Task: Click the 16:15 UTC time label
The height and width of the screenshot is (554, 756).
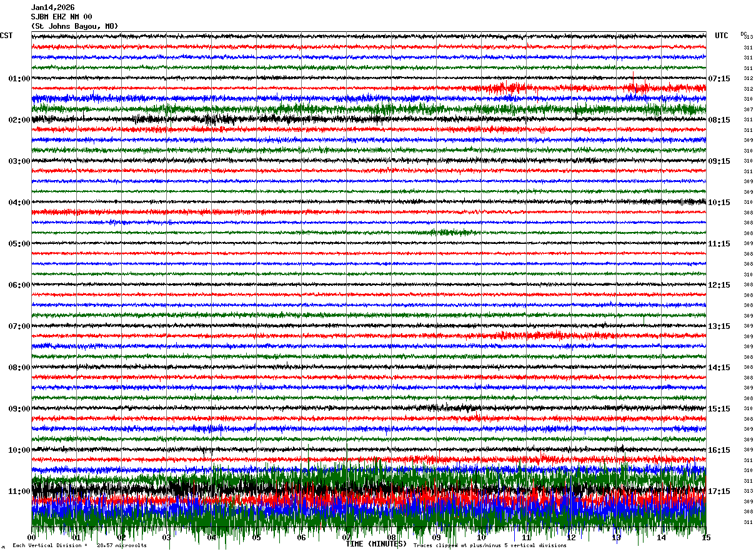Action: pos(719,450)
